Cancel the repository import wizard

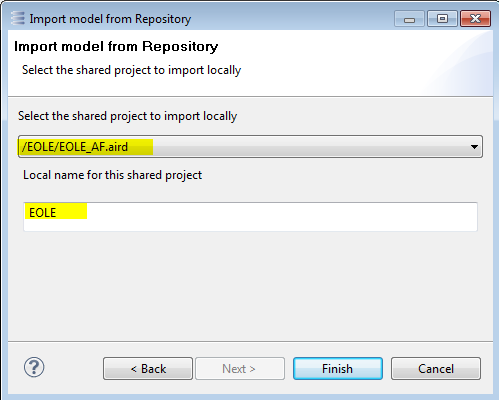436,369
